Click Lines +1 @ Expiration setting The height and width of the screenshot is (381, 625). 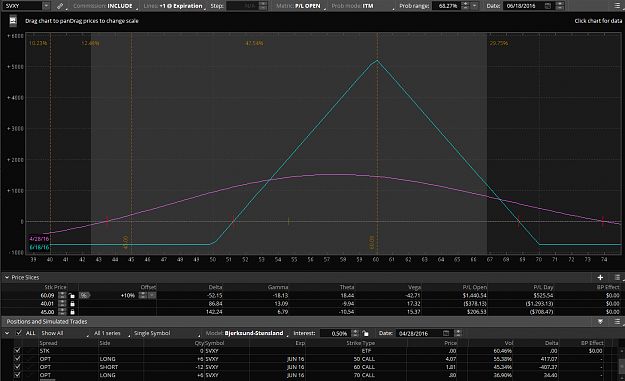click(174, 6)
